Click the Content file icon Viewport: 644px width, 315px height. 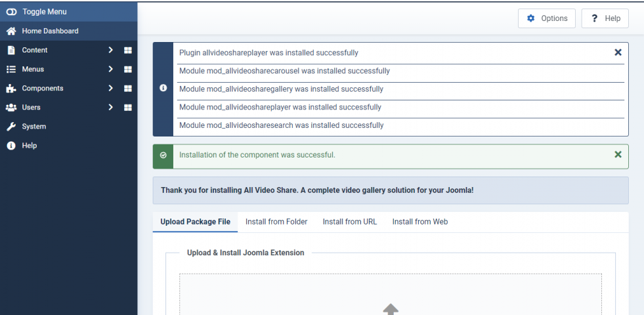[x=11, y=50]
